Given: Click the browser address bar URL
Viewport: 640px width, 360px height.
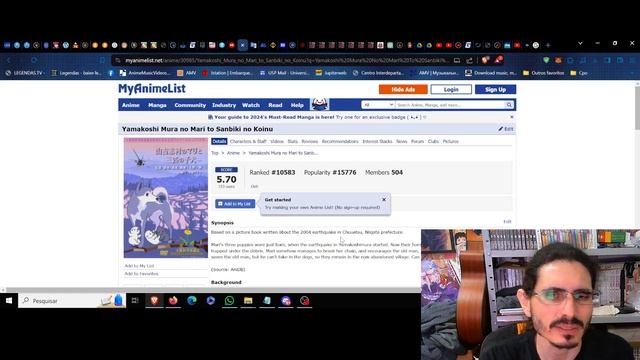Looking at the screenshot, I should 286,60.
